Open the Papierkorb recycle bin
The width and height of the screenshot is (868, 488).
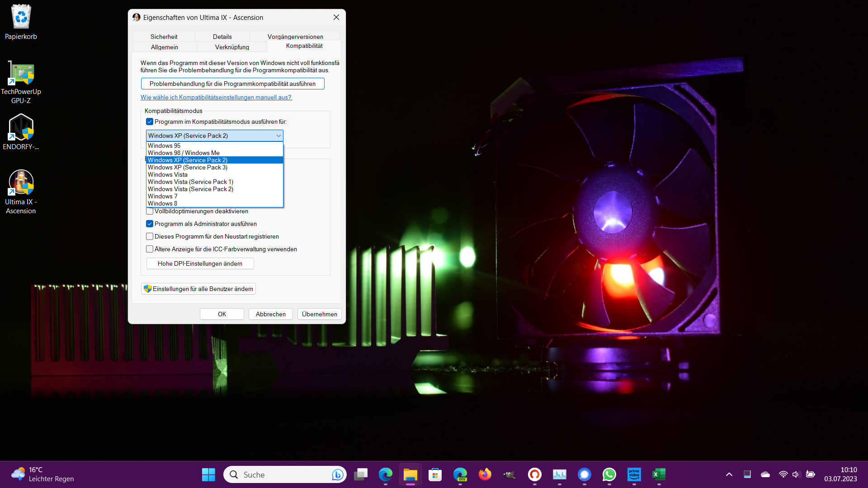21,17
